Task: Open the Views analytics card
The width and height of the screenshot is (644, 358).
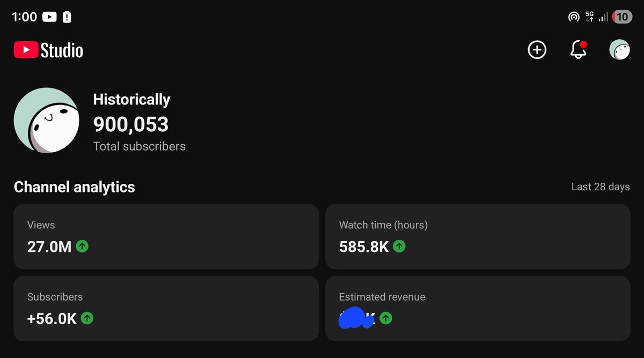Action: coord(166,236)
